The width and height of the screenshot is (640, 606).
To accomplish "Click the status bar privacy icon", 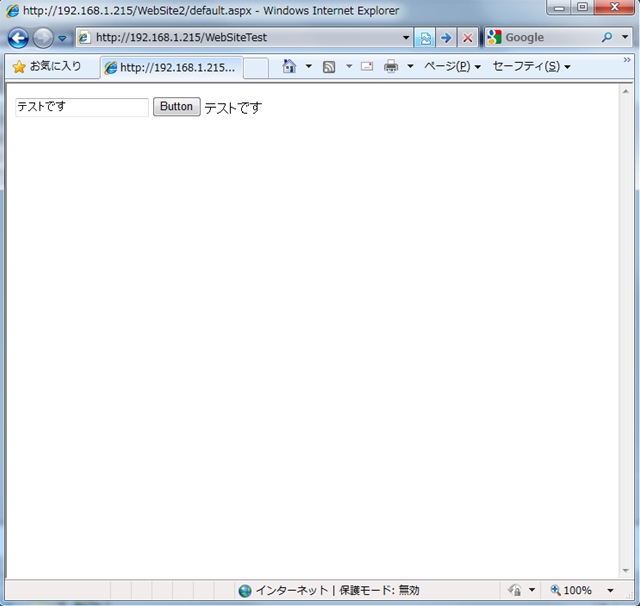I will (514, 590).
